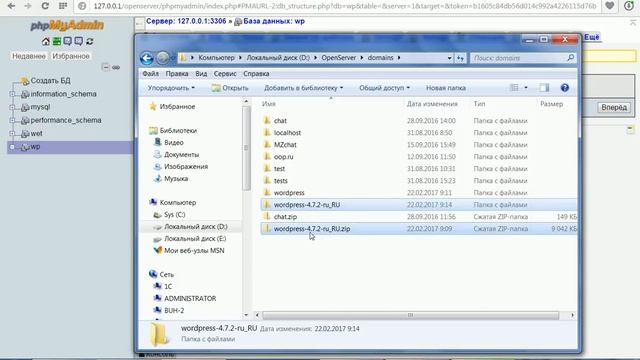The image size is (640, 360).
Task: Open the view options dropdown arrow
Action: [526, 88]
